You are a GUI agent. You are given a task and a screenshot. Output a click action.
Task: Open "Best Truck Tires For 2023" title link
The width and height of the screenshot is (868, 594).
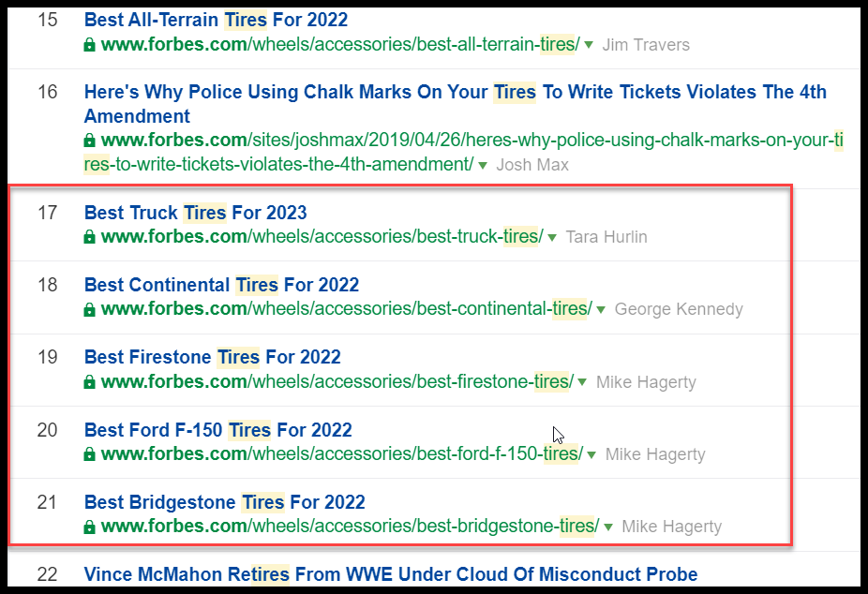pyautogui.click(x=195, y=213)
